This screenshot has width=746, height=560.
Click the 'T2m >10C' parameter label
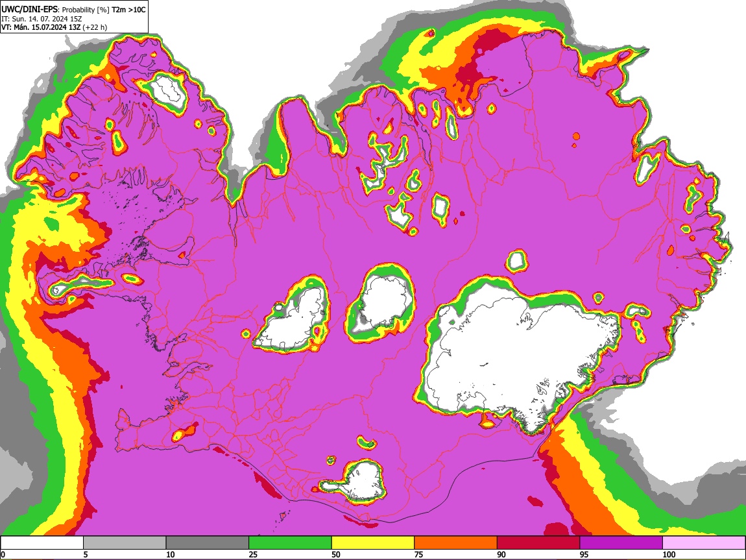(x=128, y=10)
